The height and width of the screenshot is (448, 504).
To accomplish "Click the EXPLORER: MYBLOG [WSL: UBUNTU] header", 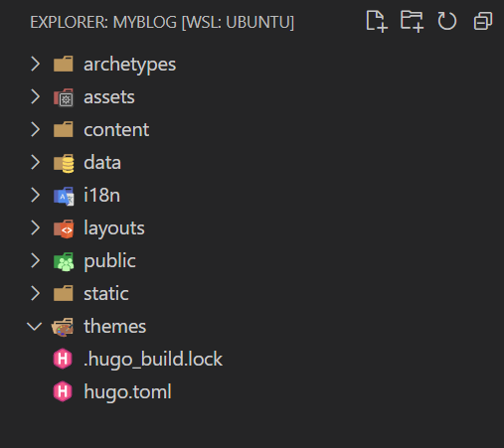I will point(162,23).
